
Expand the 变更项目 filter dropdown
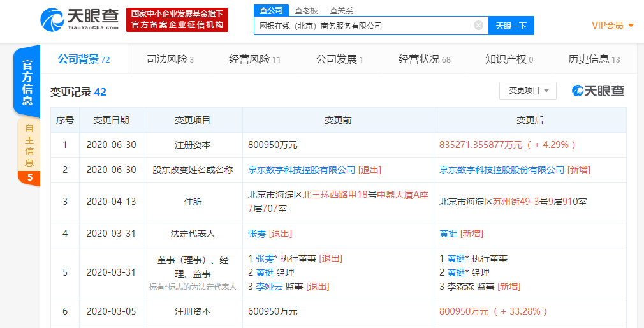pyautogui.click(x=528, y=91)
